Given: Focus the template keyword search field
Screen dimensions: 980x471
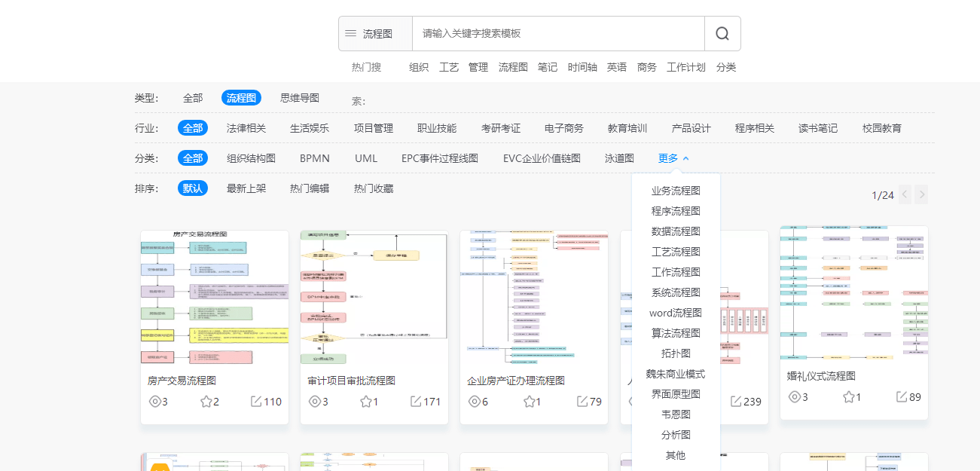Looking at the screenshot, I should click(558, 33).
